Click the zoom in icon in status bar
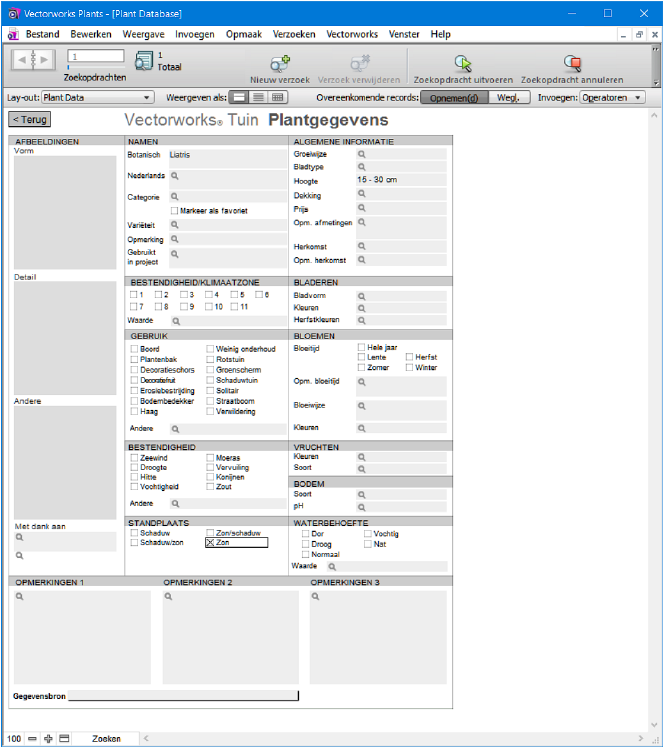 48,738
